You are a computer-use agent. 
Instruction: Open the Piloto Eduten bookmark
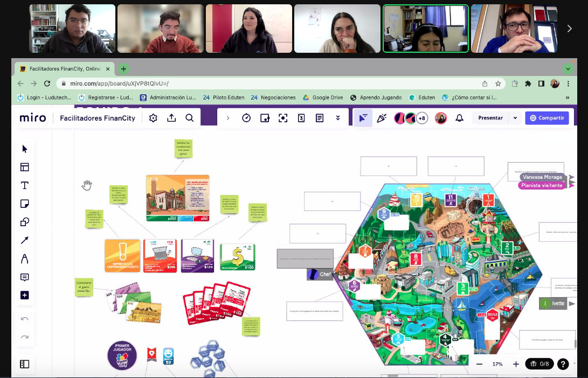(224, 97)
